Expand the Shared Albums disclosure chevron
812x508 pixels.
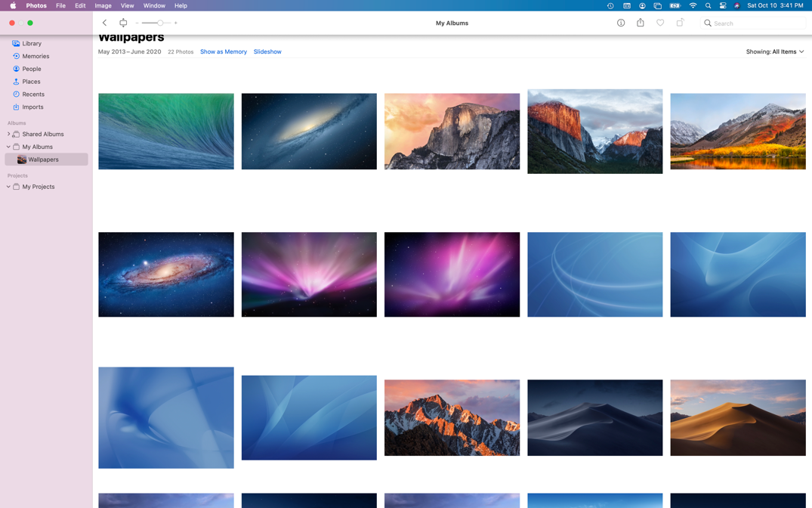(x=8, y=134)
